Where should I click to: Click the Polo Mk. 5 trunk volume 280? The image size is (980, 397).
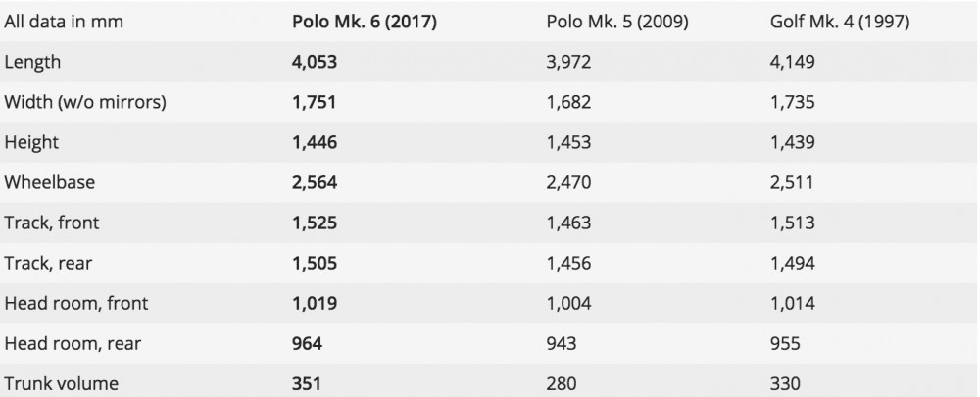point(562,383)
